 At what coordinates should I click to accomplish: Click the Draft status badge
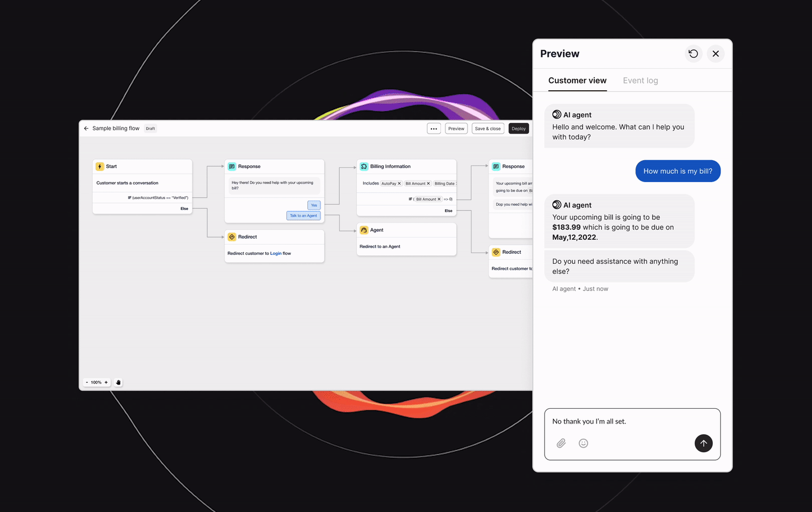(x=151, y=129)
